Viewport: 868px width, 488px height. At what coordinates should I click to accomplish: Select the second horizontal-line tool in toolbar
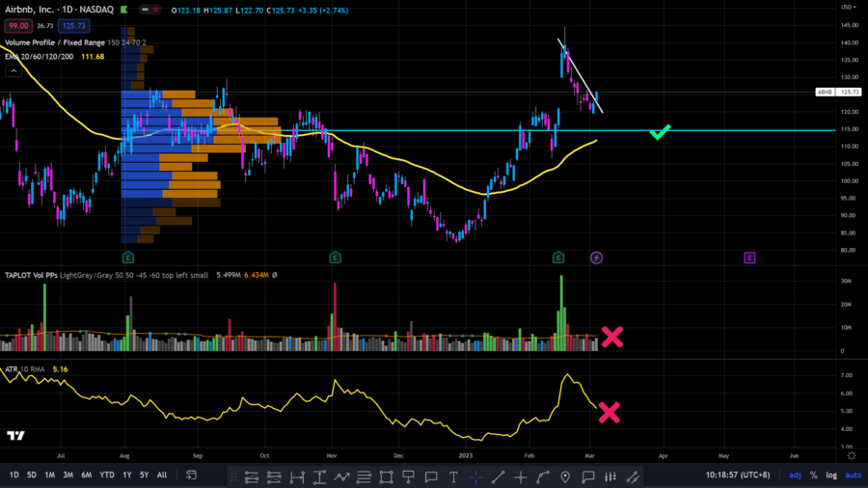tap(274, 477)
